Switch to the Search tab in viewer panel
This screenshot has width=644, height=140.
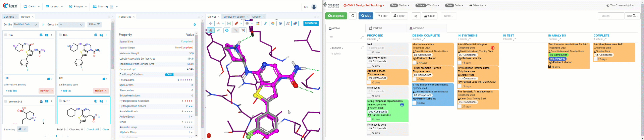[257, 17]
